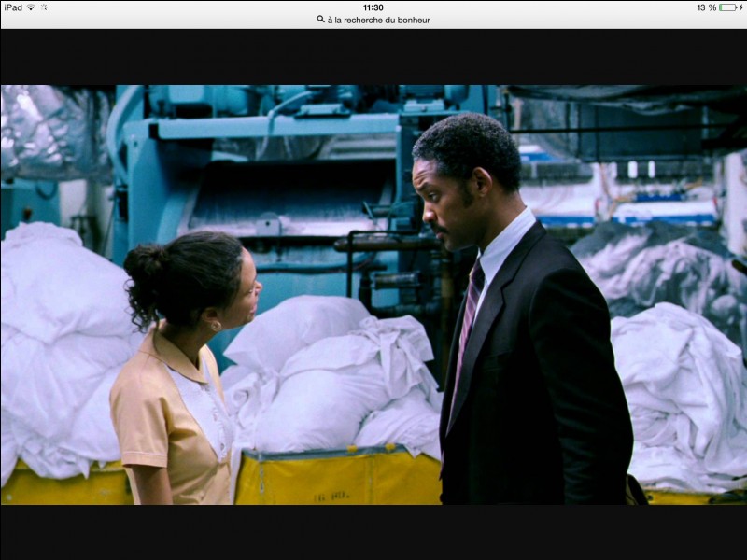Image resolution: width=747 pixels, height=560 pixels.
Task: Tap the 11:30 clock in the status bar
Action: [x=373, y=7]
